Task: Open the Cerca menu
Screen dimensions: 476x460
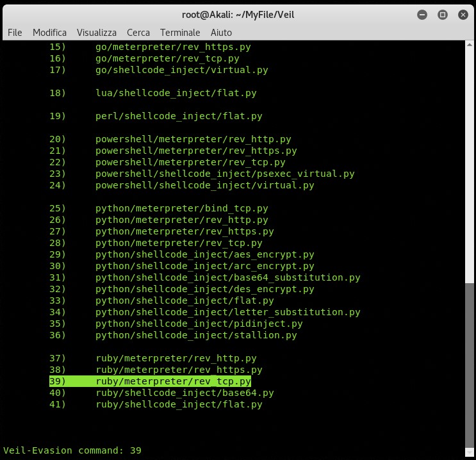Action: (138, 33)
